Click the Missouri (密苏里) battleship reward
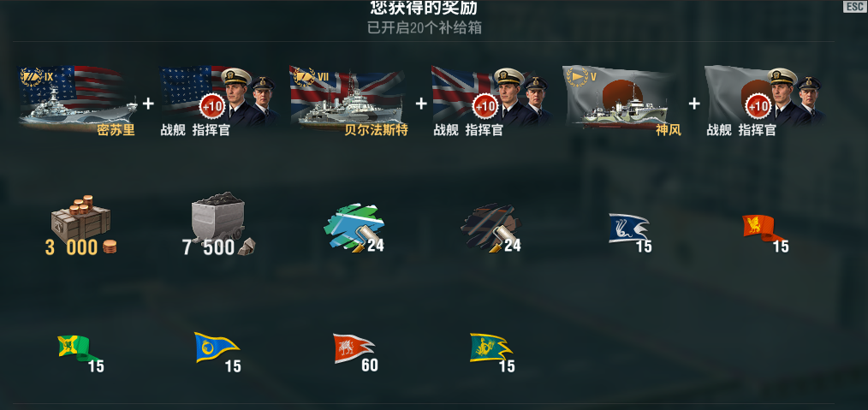 pyautogui.click(x=78, y=99)
